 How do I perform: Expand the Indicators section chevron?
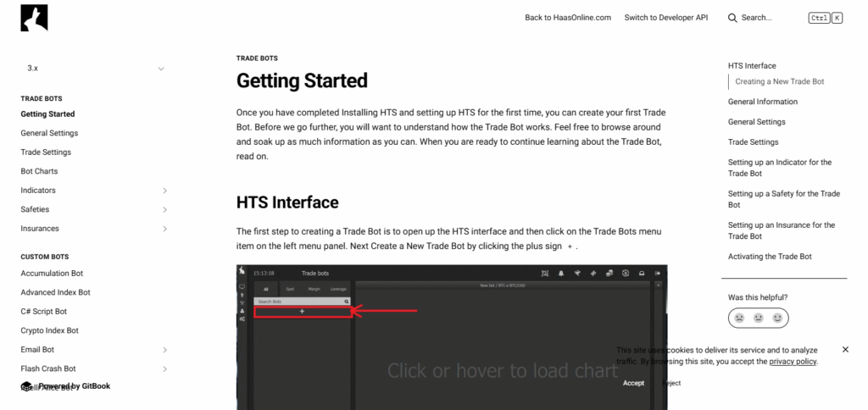click(164, 191)
